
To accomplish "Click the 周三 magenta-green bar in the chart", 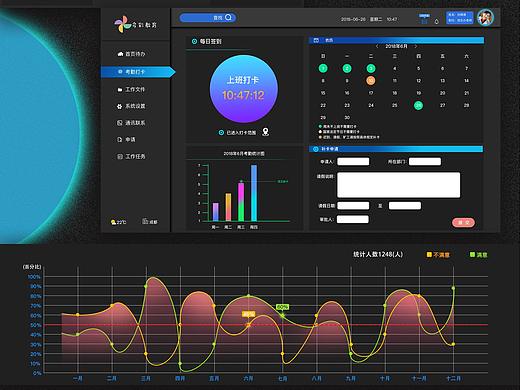I will pos(241,202).
